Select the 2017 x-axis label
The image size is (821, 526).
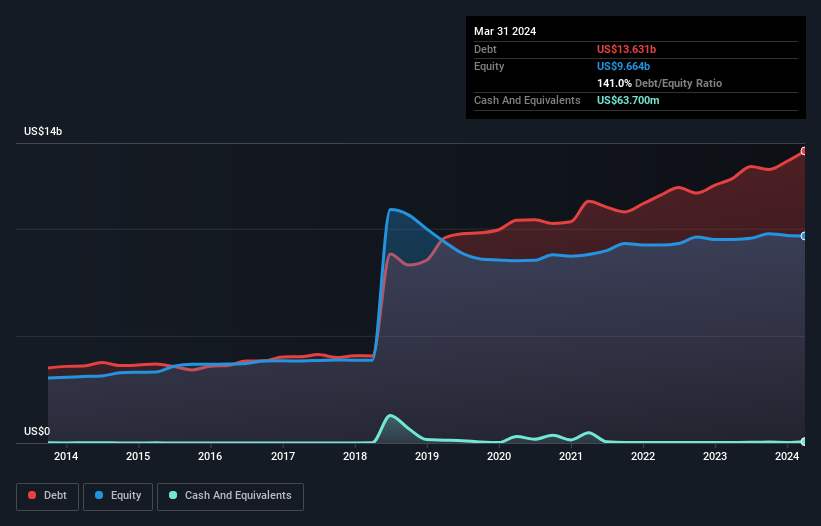click(283, 456)
